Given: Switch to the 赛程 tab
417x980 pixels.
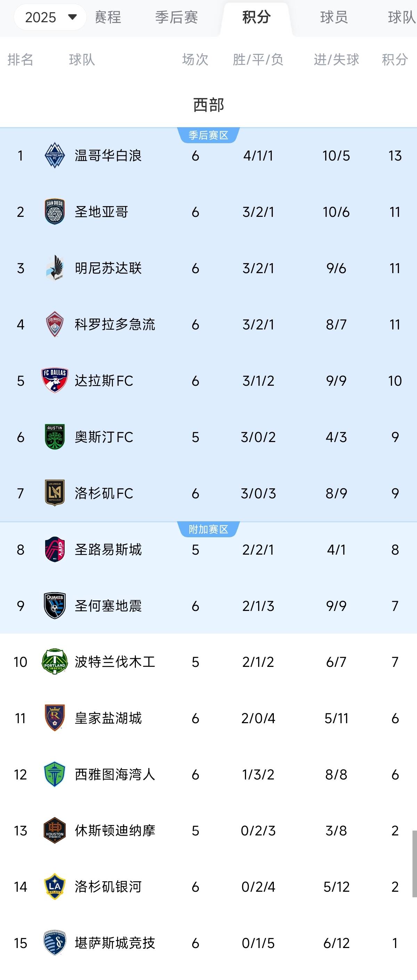Looking at the screenshot, I should pos(108,17).
